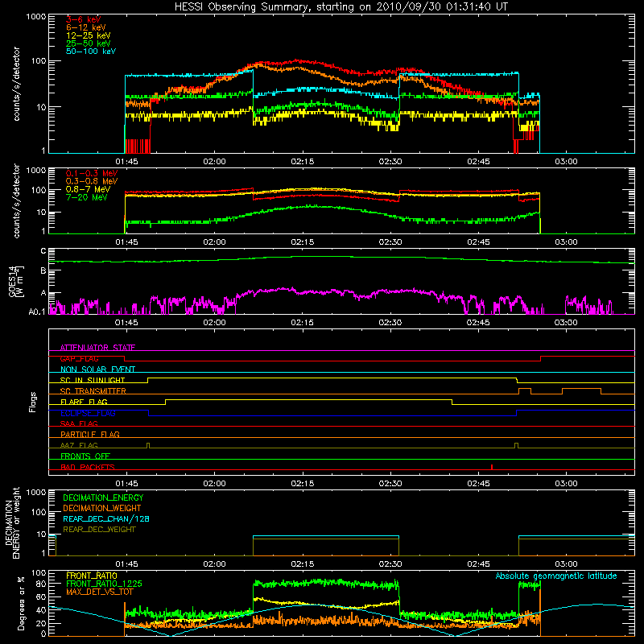Select the cyan 50-100 keV legend label
The width and height of the screenshot is (644, 644).
(91, 52)
